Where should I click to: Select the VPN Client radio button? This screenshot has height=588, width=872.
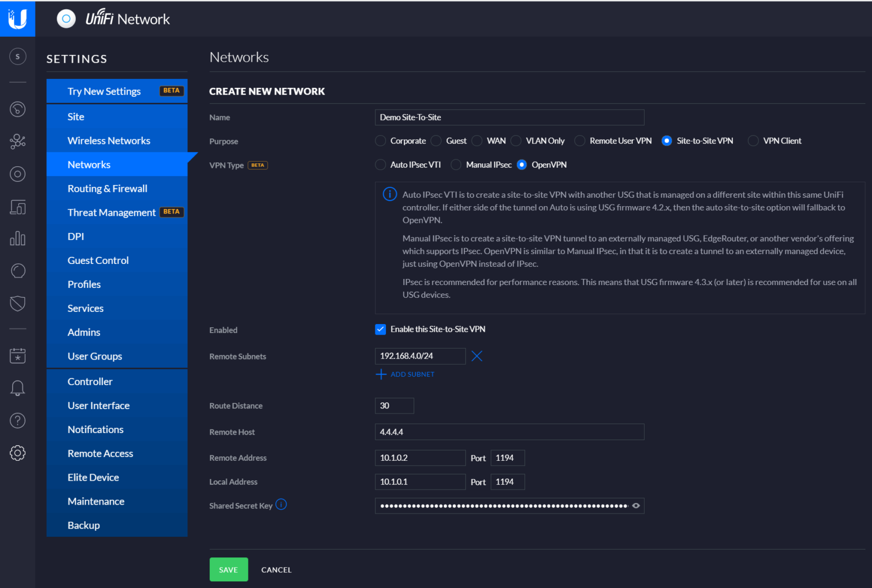click(x=753, y=141)
